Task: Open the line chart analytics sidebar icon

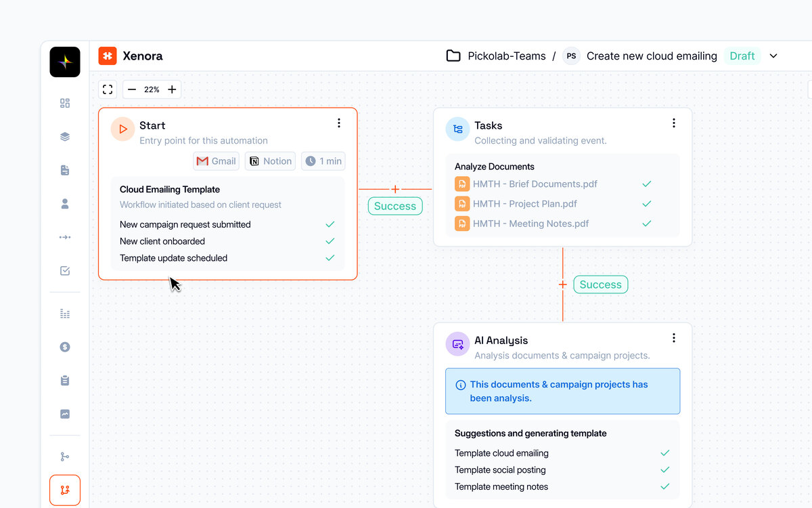Action: (x=65, y=414)
